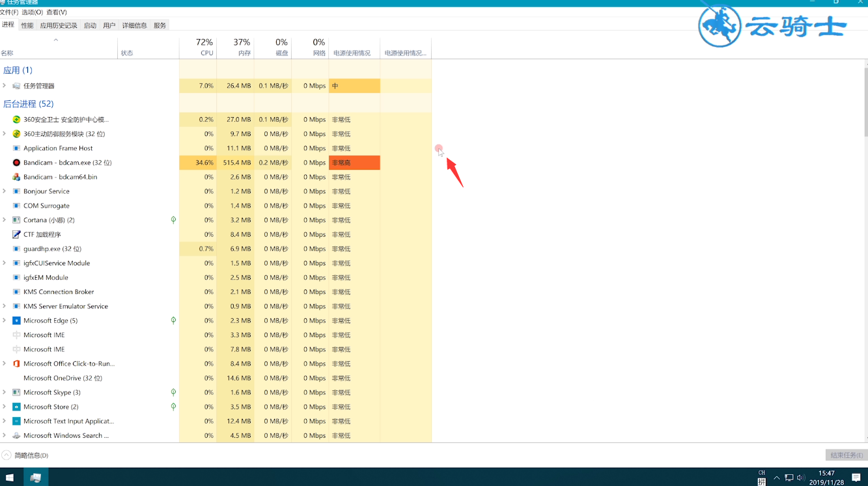The image size is (868, 486).
Task: Expand the Bonjour Service row
Action: pyautogui.click(x=5, y=191)
